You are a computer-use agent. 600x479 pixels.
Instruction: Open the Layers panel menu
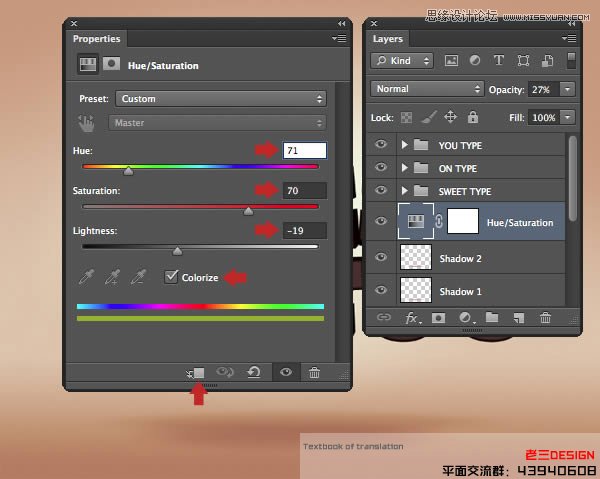[x=569, y=38]
